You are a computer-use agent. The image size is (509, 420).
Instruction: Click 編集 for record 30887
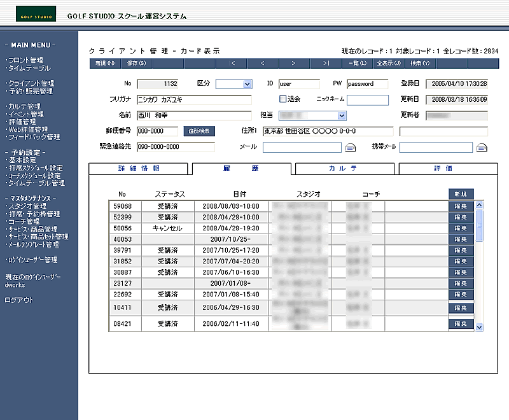coord(461,272)
